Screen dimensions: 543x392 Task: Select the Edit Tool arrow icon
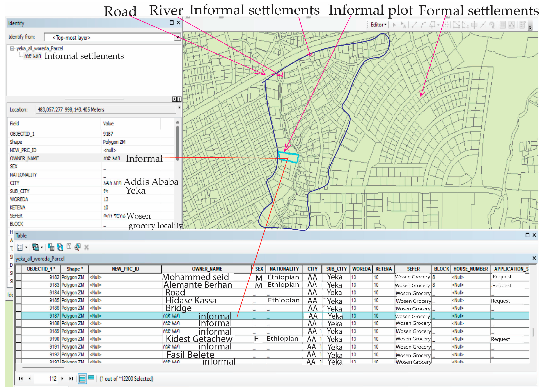tap(394, 25)
